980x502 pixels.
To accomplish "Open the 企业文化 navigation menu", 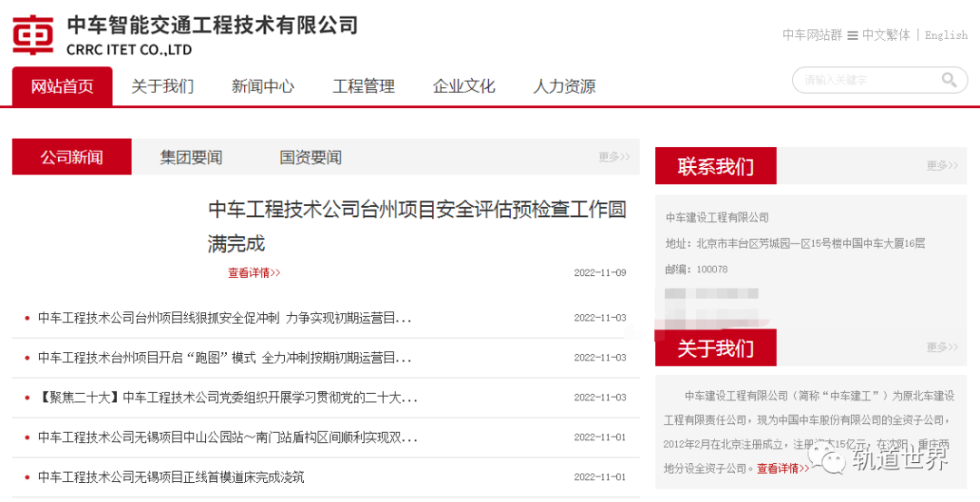I will coord(464,86).
